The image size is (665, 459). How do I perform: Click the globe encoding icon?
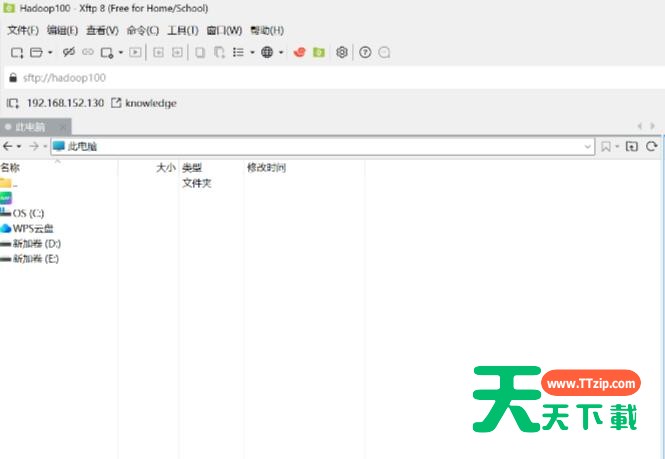267,52
